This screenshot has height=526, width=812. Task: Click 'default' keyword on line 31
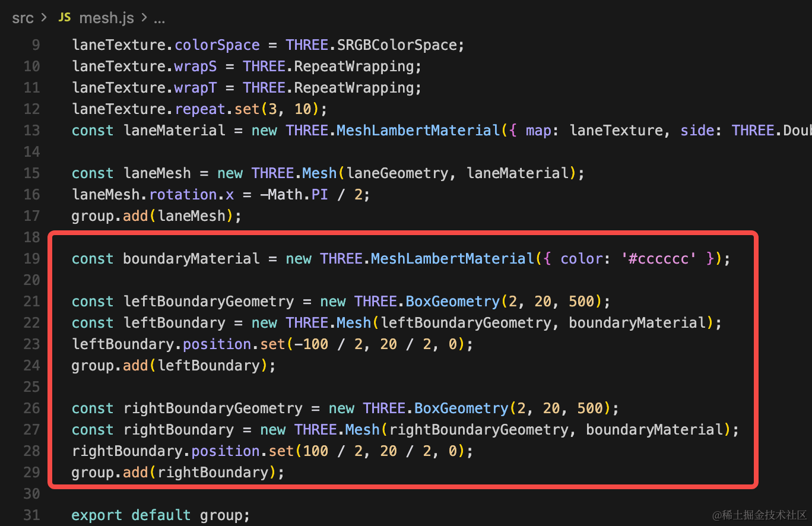click(x=161, y=515)
